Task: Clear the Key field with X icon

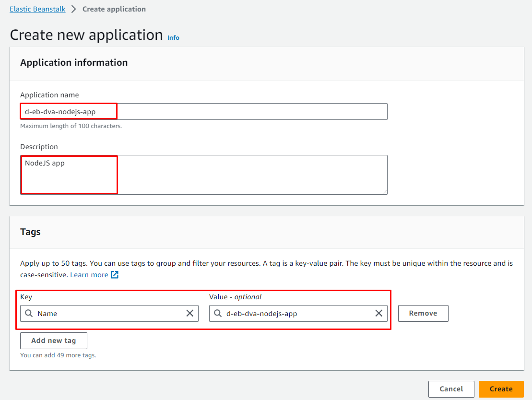Action: (x=190, y=314)
